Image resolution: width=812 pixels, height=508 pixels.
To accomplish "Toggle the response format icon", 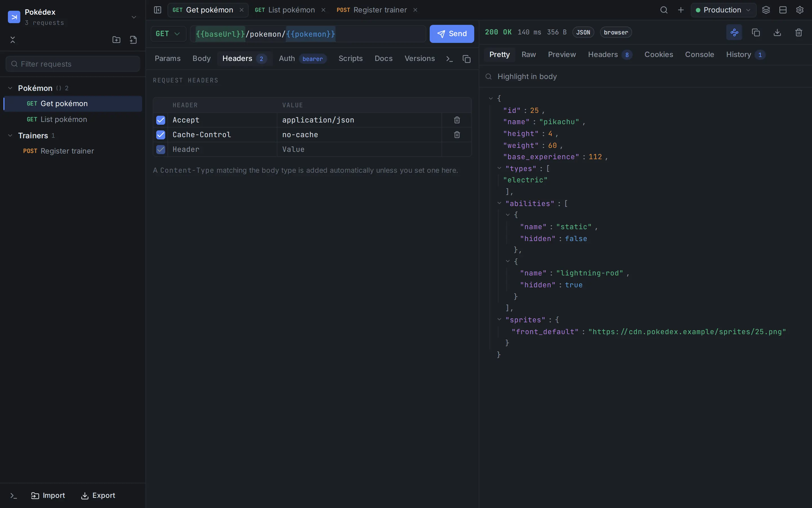I will coord(734,32).
